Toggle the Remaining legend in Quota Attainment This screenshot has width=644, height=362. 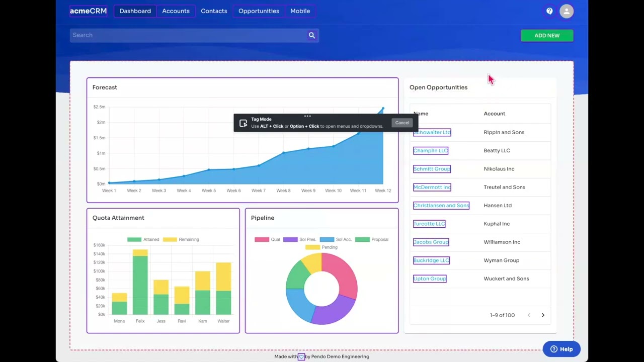[181, 239]
